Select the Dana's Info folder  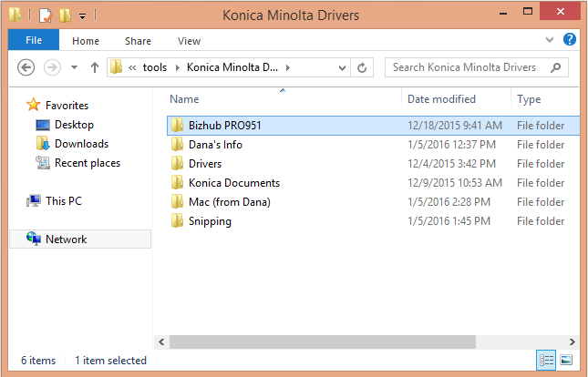point(215,145)
